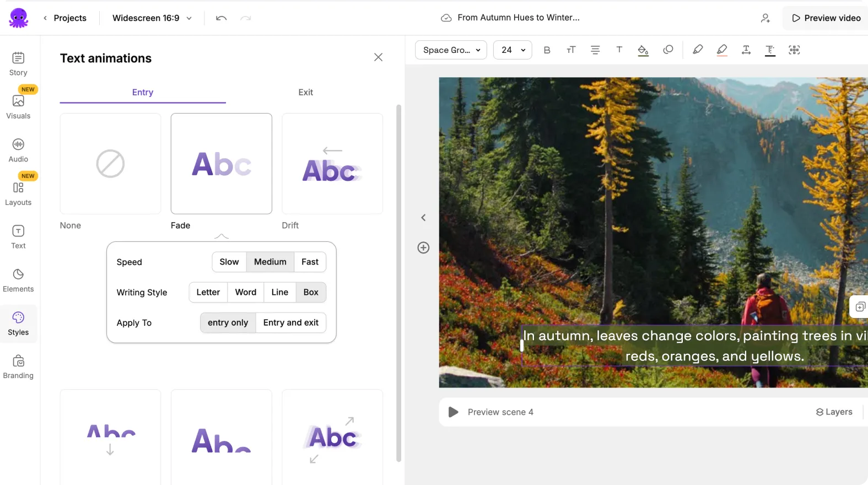
Task: Open the Text sidebar panel
Action: [18, 237]
